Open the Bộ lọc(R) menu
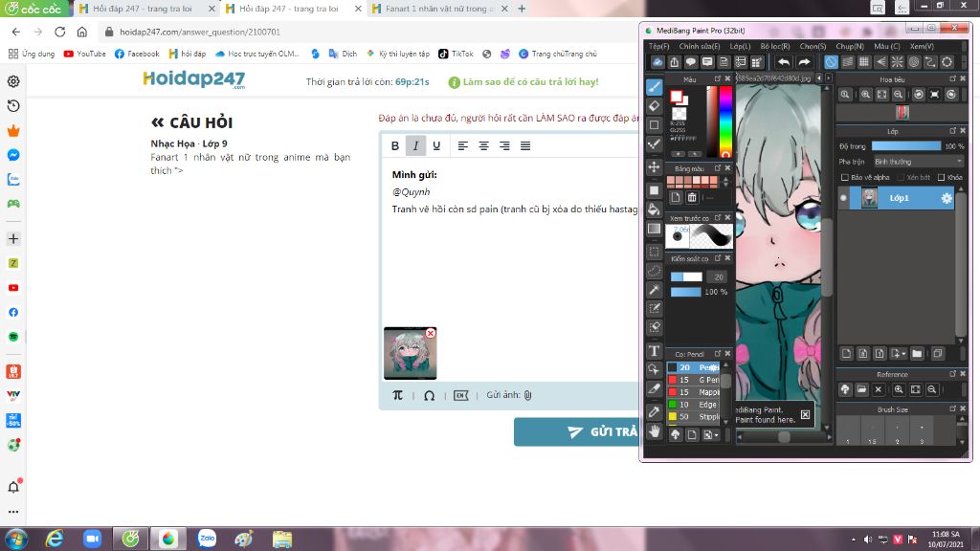This screenshot has height=551, width=980. (775, 46)
